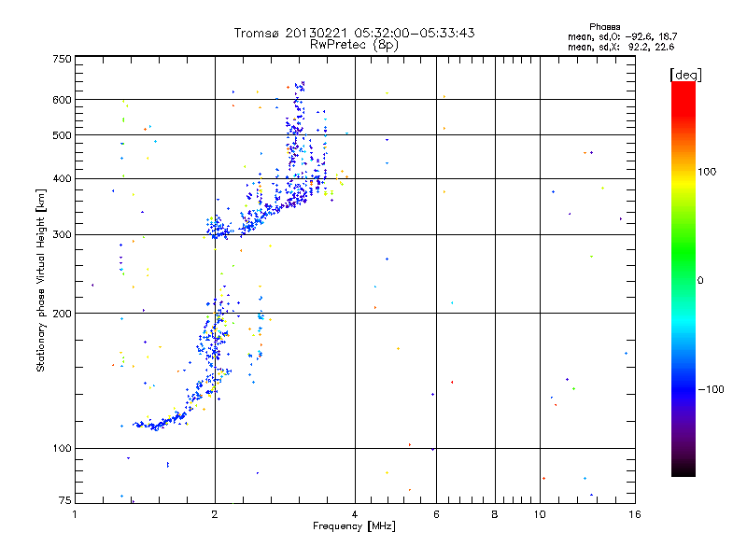Image resolution: width=747 pixels, height=560 pixels.
Task: Click the 'mean, sd,X: 92.2, 22.6' text
Action: pos(621,47)
